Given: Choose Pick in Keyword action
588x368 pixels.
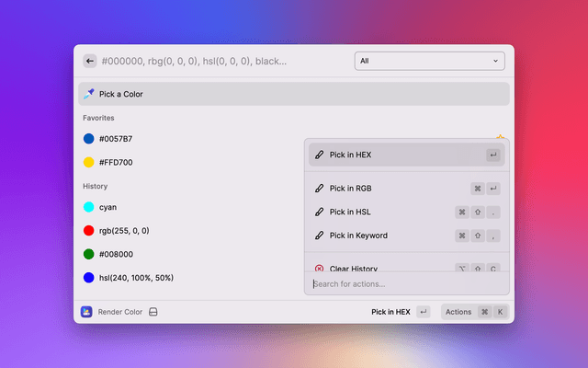Looking at the screenshot, I should coord(358,236).
